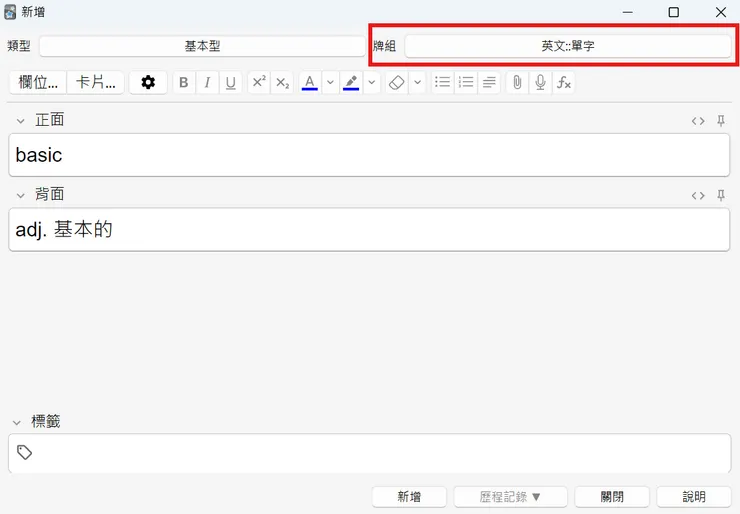Open the dropdown beside the eraser icon

click(418, 83)
